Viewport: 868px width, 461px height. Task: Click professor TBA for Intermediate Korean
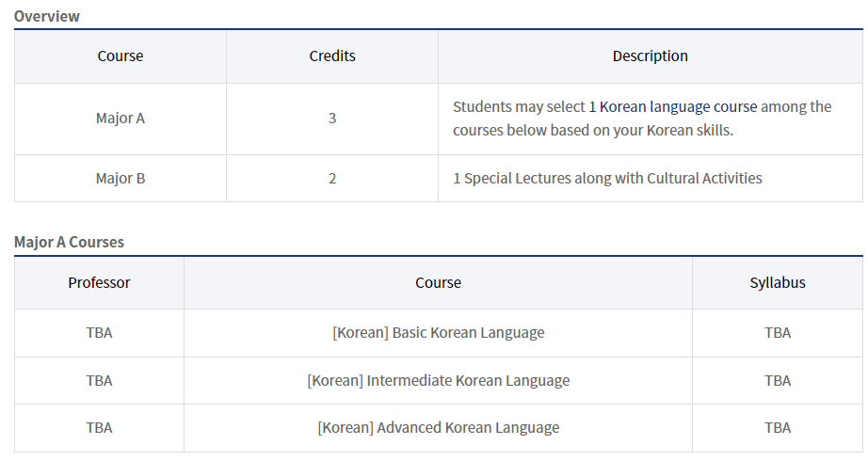(x=99, y=381)
